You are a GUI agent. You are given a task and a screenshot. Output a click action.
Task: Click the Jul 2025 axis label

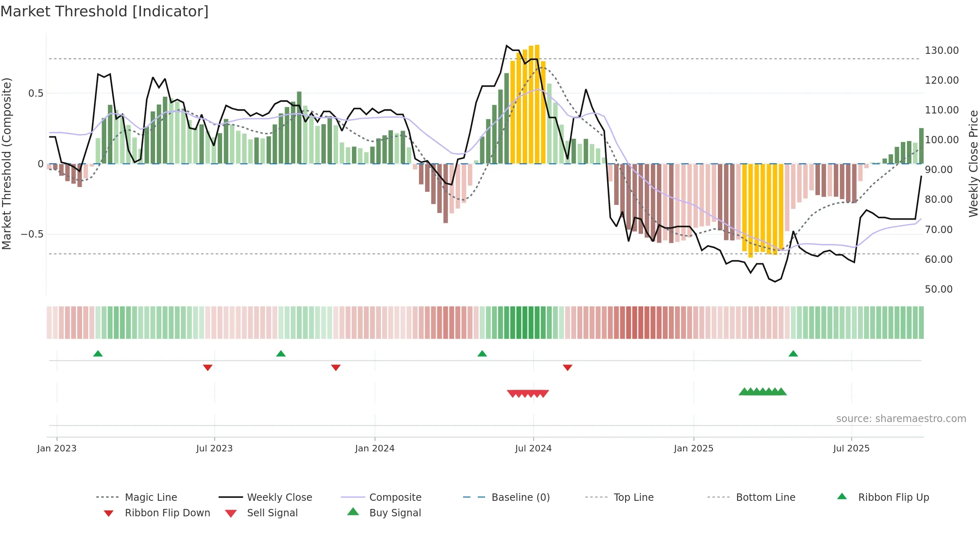click(851, 449)
